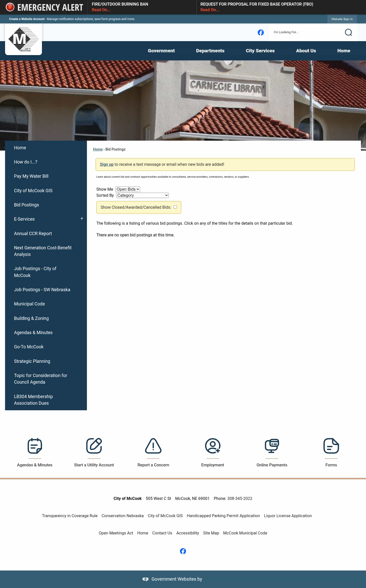Toggle Show Closed/Awarded/Cancelled Bids checkbox

tap(175, 207)
